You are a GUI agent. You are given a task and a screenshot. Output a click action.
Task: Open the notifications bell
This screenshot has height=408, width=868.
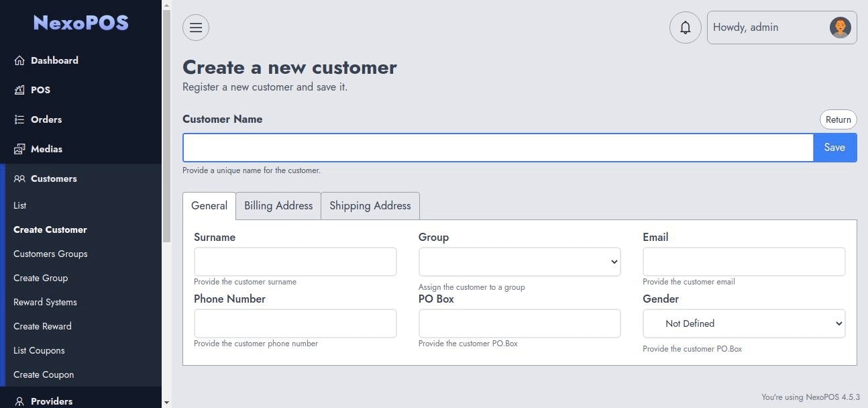[x=685, y=28]
